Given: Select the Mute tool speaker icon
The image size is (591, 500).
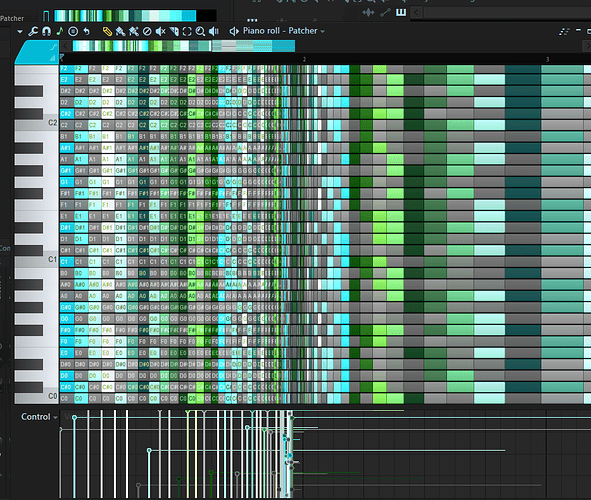Looking at the screenshot, I should (x=161, y=31).
